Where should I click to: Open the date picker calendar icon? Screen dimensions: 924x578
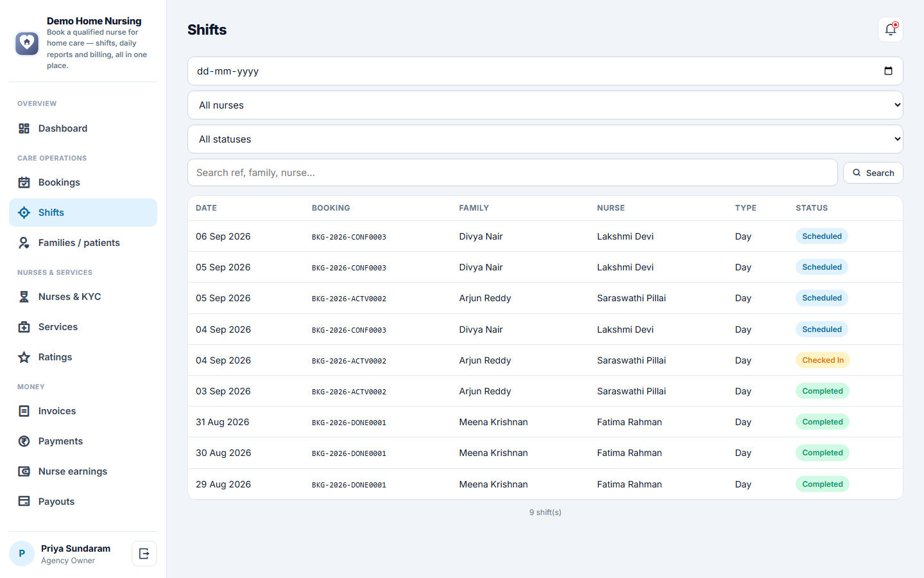[888, 71]
